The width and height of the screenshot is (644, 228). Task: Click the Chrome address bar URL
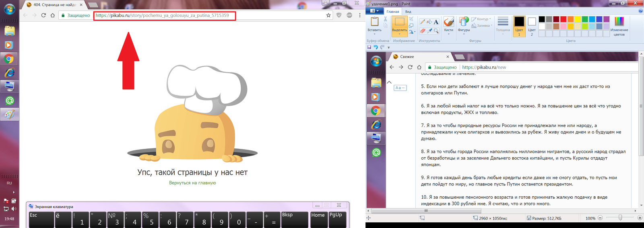[162, 15]
